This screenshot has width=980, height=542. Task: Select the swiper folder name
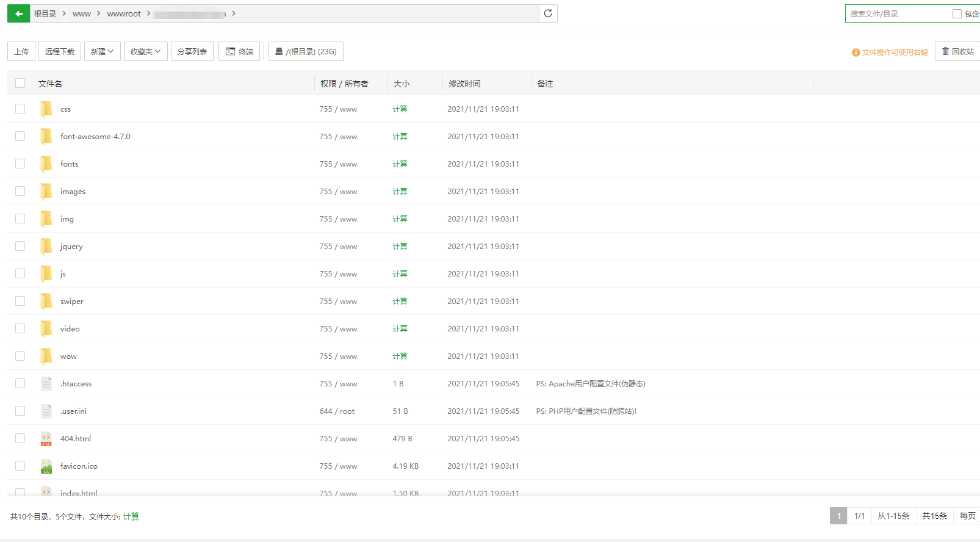71,301
